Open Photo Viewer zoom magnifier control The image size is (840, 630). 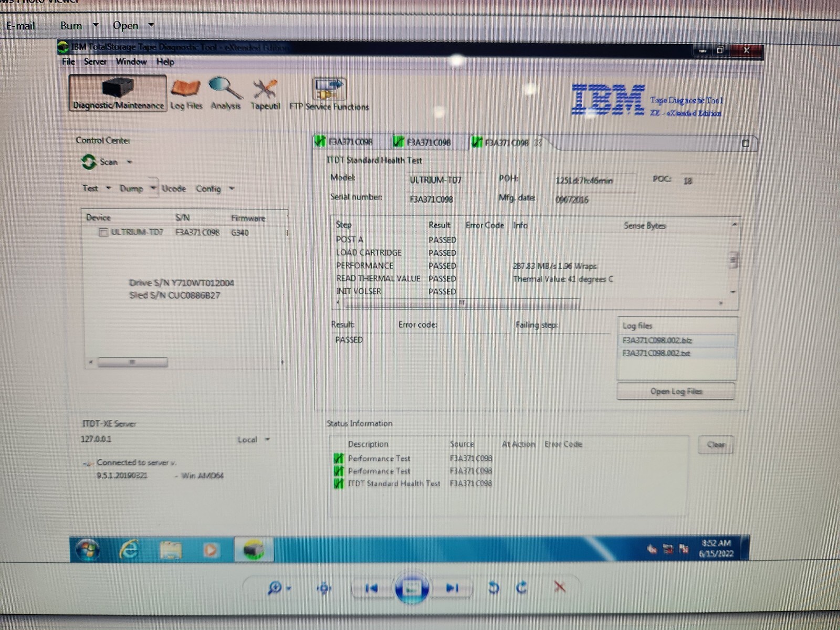point(279,587)
